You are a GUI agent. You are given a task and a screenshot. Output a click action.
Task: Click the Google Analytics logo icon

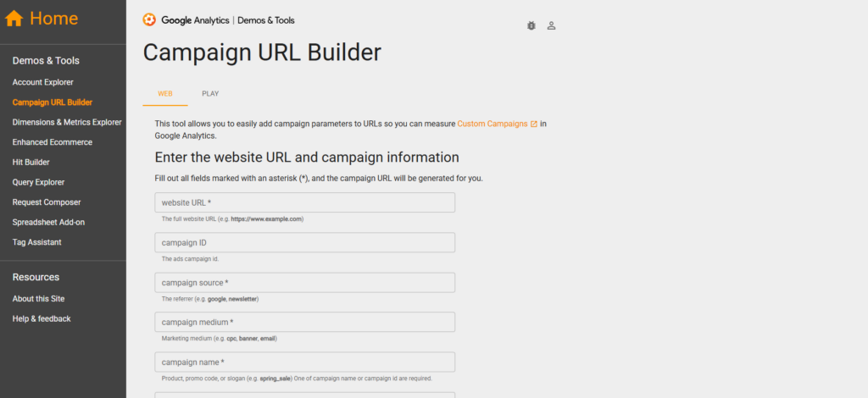coord(149,20)
